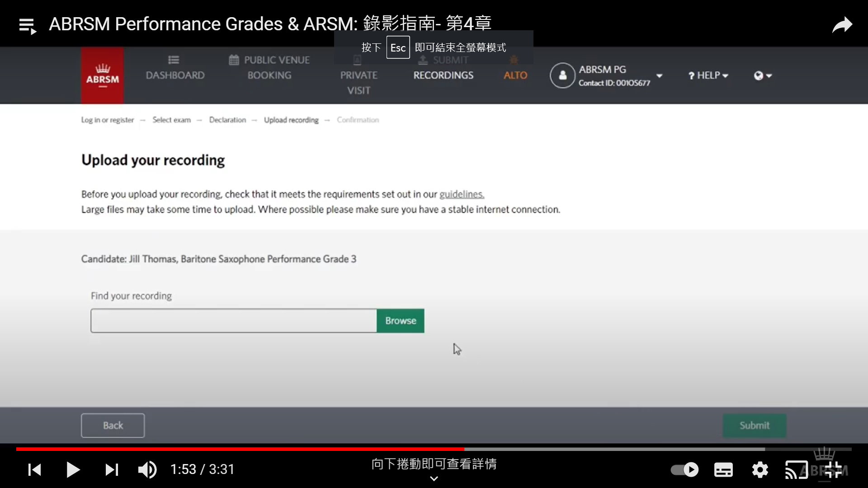The width and height of the screenshot is (868, 488).
Task: Click the Find your recording field
Action: pyautogui.click(x=233, y=321)
